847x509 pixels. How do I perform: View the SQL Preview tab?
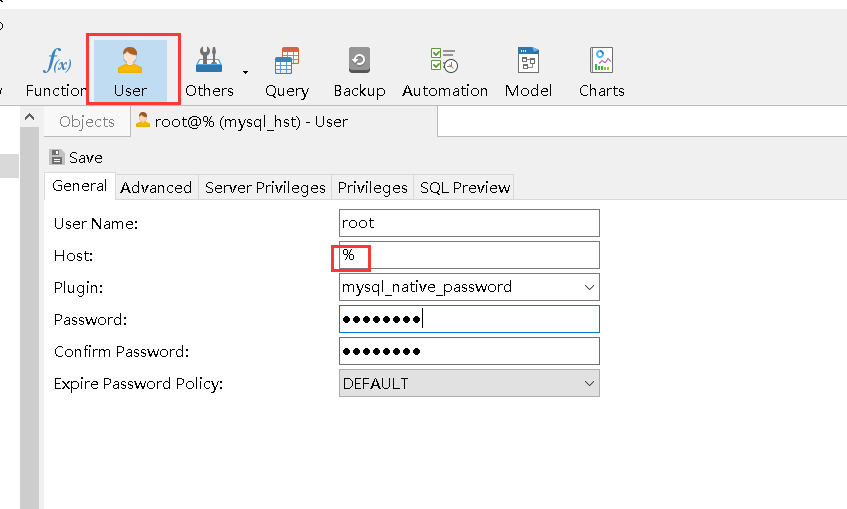point(464,187)
